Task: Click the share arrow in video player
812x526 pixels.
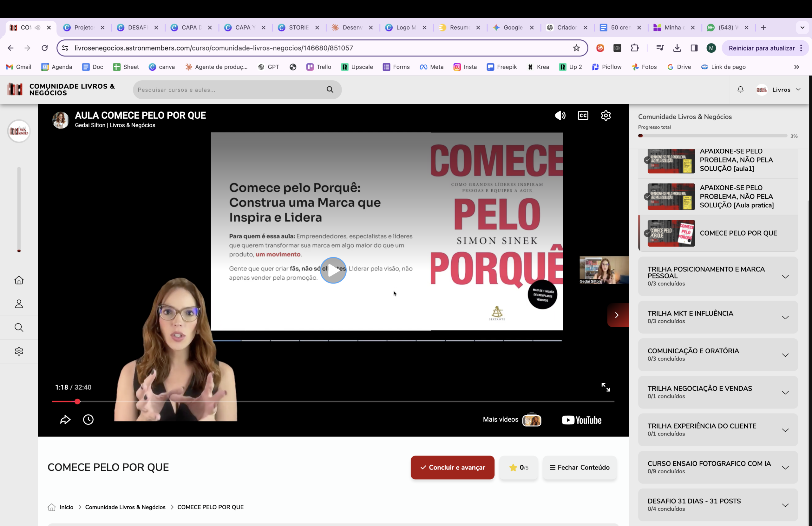Action: [x=65, y=419]
